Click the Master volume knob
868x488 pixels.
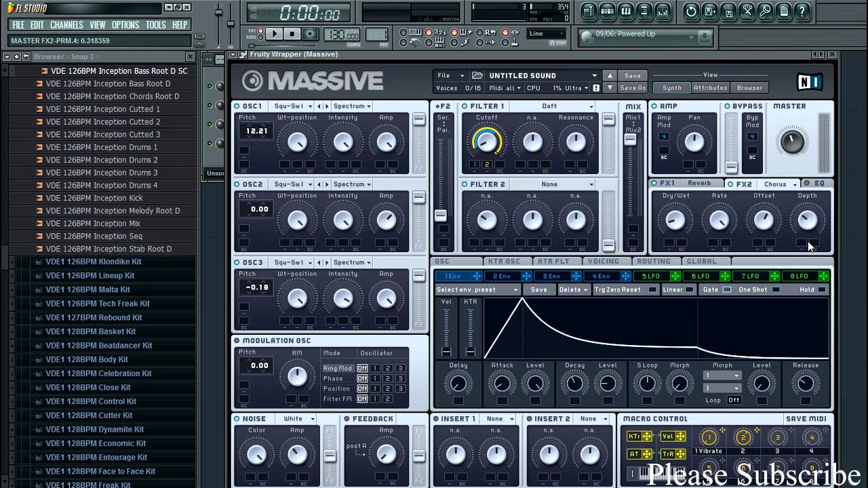click(791, 141)
